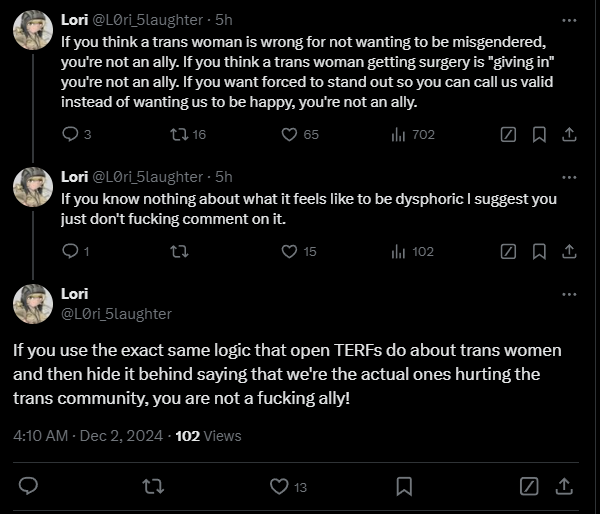Open more options on the first tweet
The width and height of the screenshot is (600, 514).
pyautogui.click(x=569, y=20)
